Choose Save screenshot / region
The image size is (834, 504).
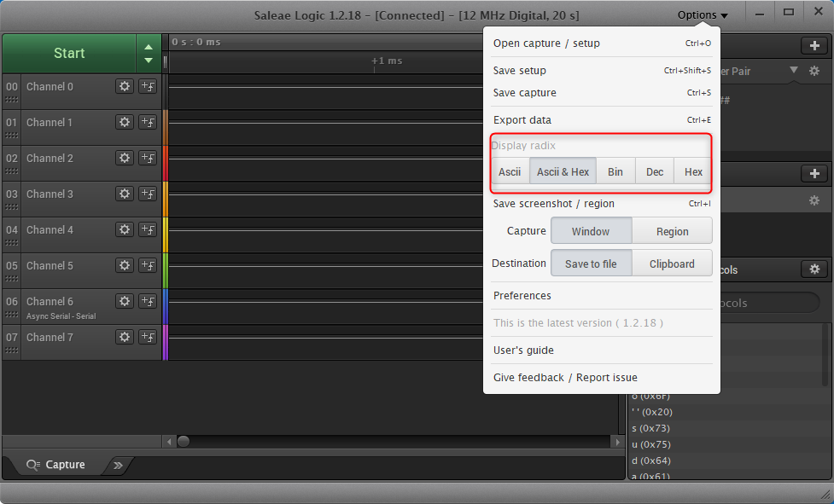coord(602,204)
